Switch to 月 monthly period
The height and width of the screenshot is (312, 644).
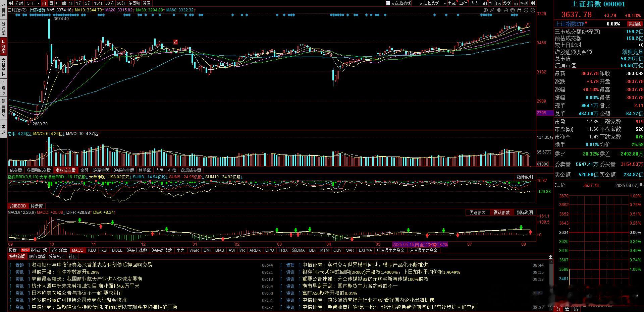point(58,3)
